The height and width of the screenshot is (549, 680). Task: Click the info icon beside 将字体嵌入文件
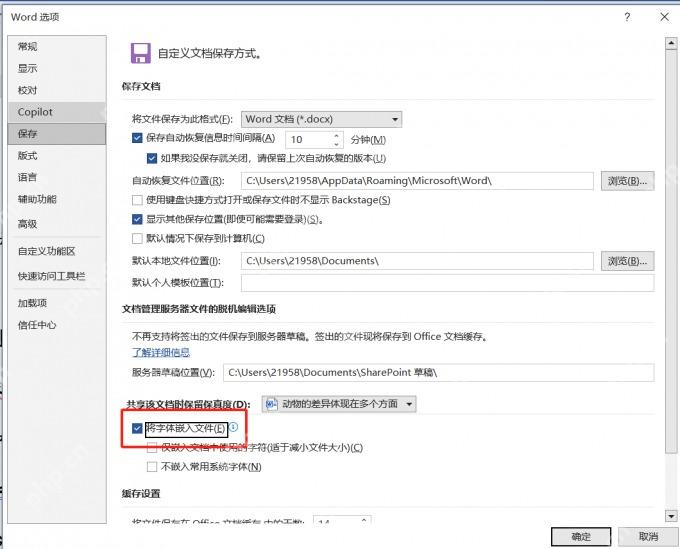point(233,427)
